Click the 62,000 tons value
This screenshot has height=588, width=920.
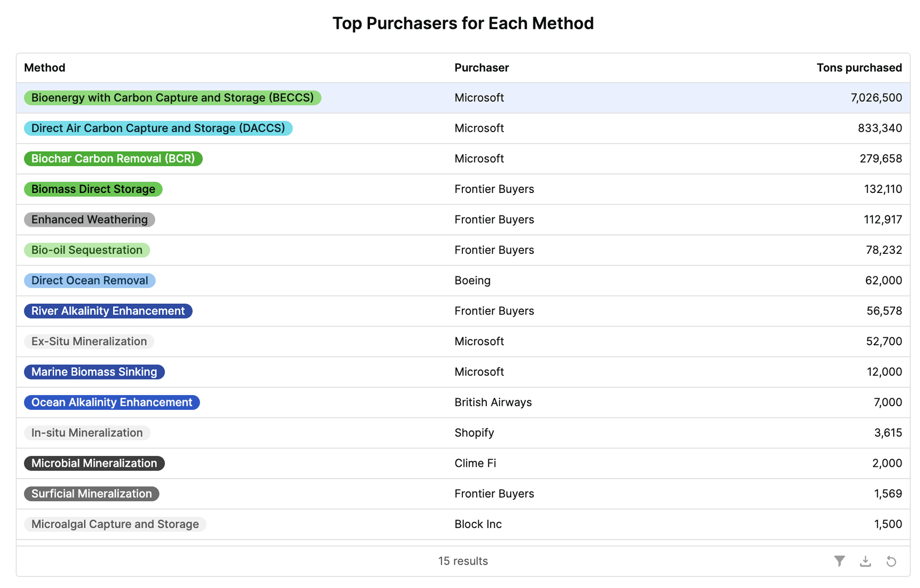[884, 281]
